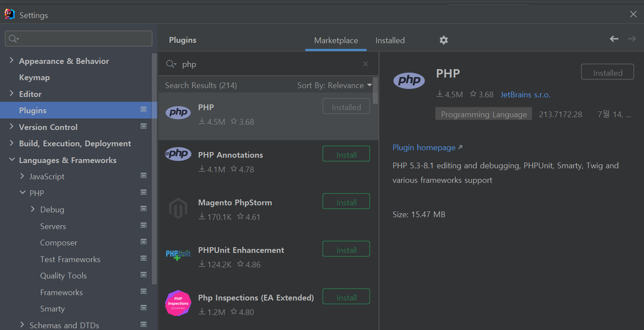Viewport: 644px width, 330px height.
Task: Expand the Debug node
Action: tap(33, 209)
